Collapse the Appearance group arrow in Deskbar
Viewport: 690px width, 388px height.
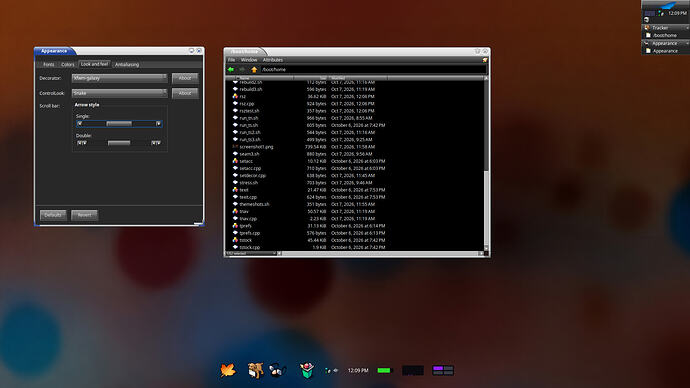pyautogui.click(x=687, y=43)
